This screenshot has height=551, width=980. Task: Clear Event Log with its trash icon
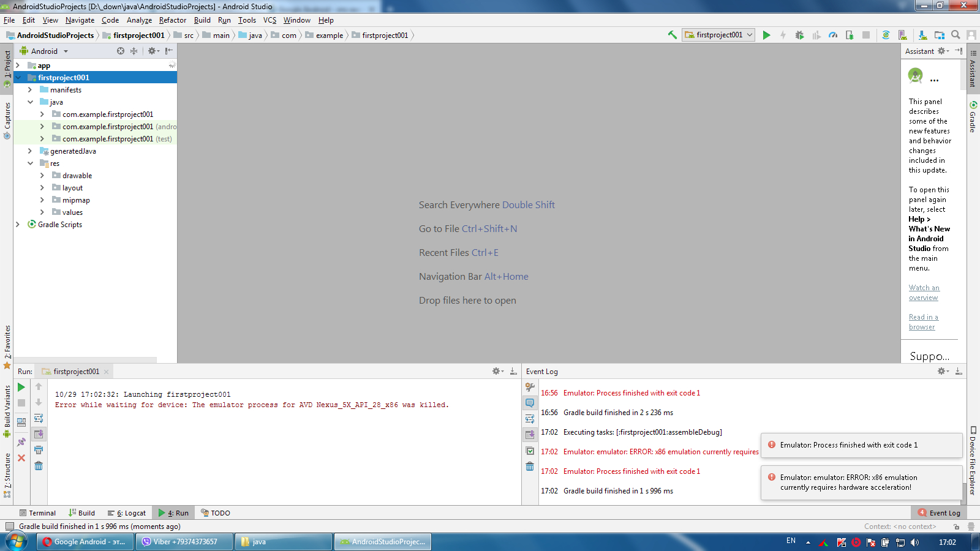coord(530,467)
